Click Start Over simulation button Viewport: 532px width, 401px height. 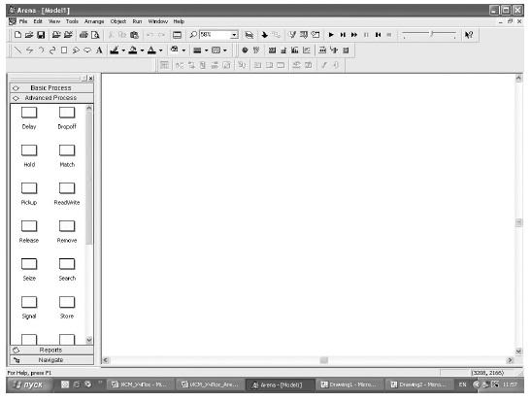(378, 35)
